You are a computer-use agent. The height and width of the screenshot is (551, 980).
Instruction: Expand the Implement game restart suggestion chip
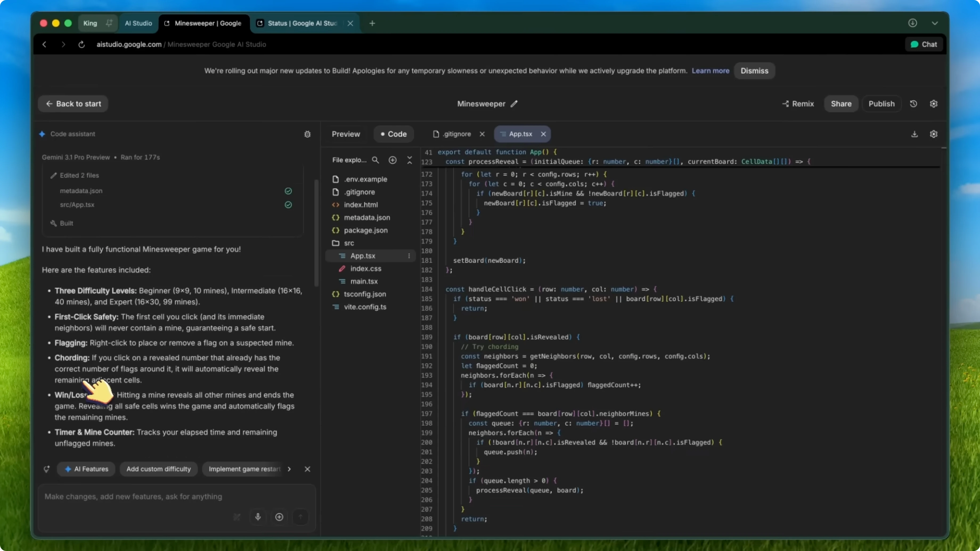(x=289, y=469)
